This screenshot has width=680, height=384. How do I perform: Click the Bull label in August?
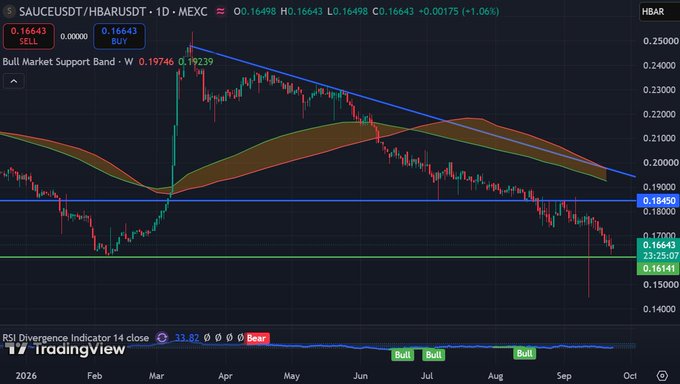click(524, 353)
